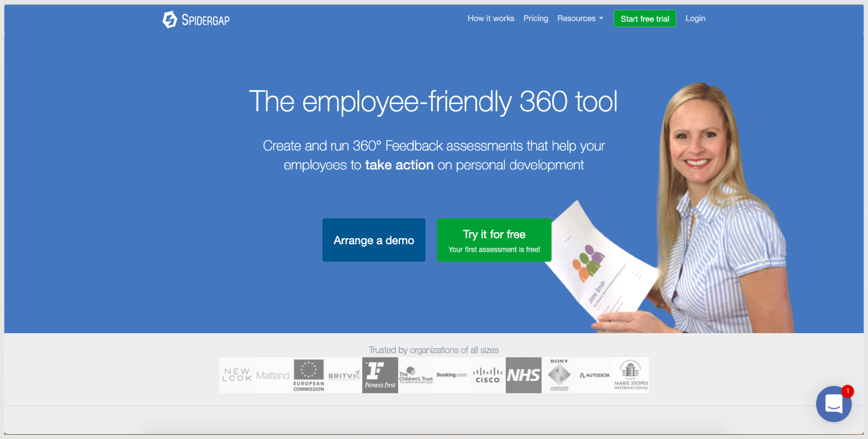Click the Arrange a demo button

click(374, 241)
